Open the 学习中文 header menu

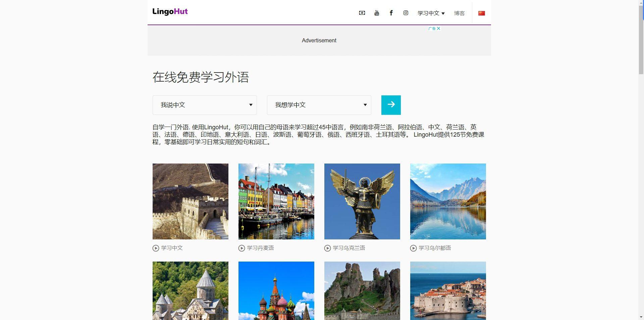(431, 13)
